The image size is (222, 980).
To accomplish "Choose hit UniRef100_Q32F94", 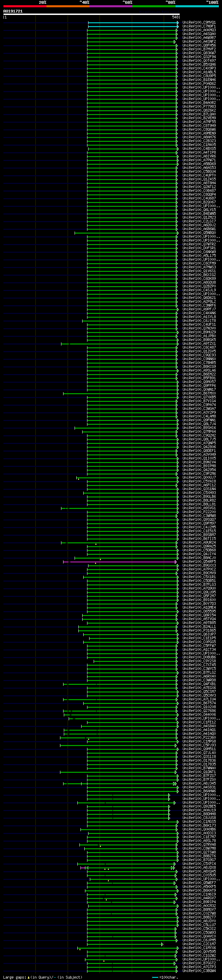I will click(199, 57).
